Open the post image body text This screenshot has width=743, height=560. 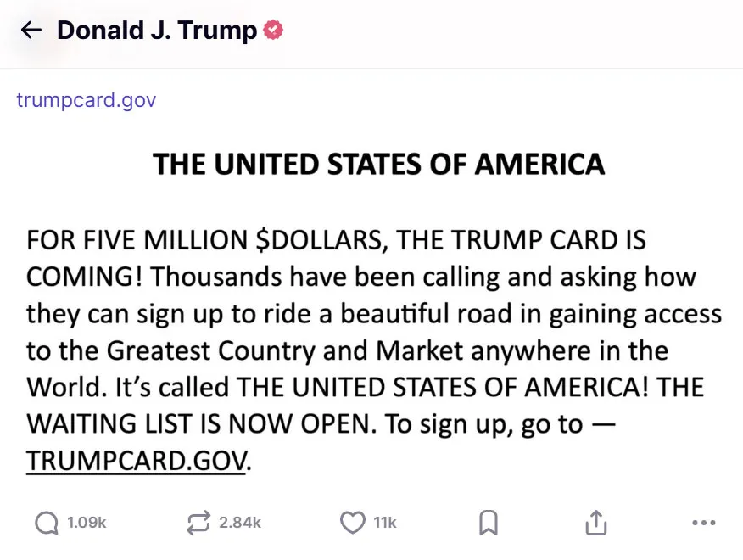point(374,350)
